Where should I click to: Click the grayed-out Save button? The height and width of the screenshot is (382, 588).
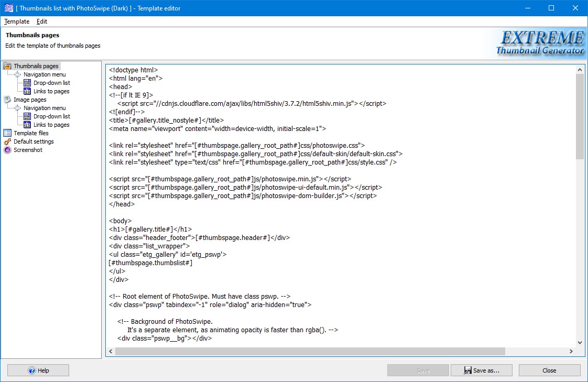click(418, 370)
